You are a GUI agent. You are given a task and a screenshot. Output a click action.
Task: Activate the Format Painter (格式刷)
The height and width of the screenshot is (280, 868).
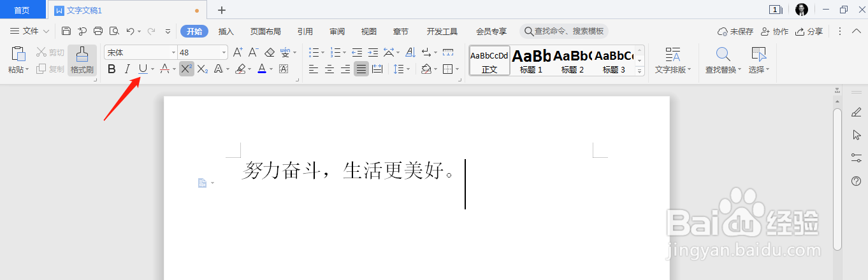tap(82, 60)
